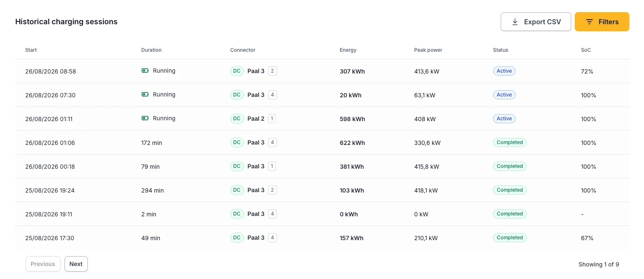Screen dimensions: 644x279
Task: Click battery icon on 08:58 running session
Action: [145, 71]
